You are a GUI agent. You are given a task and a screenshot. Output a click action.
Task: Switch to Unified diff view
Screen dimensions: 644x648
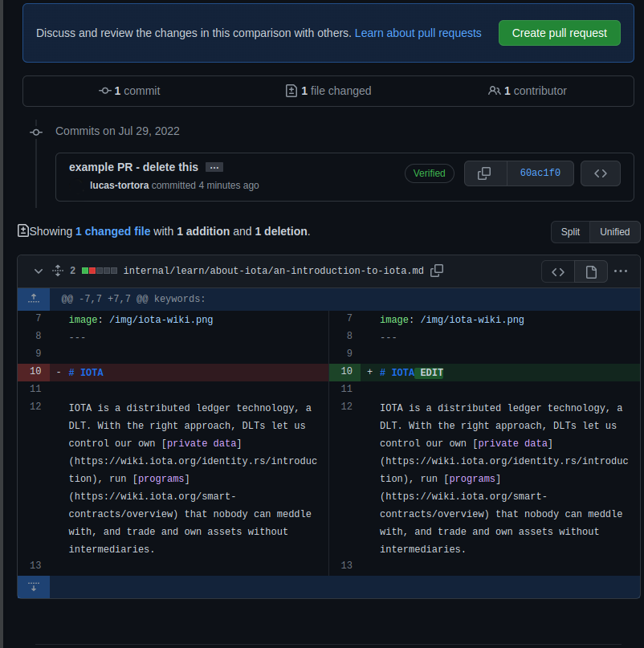[614, 232]
